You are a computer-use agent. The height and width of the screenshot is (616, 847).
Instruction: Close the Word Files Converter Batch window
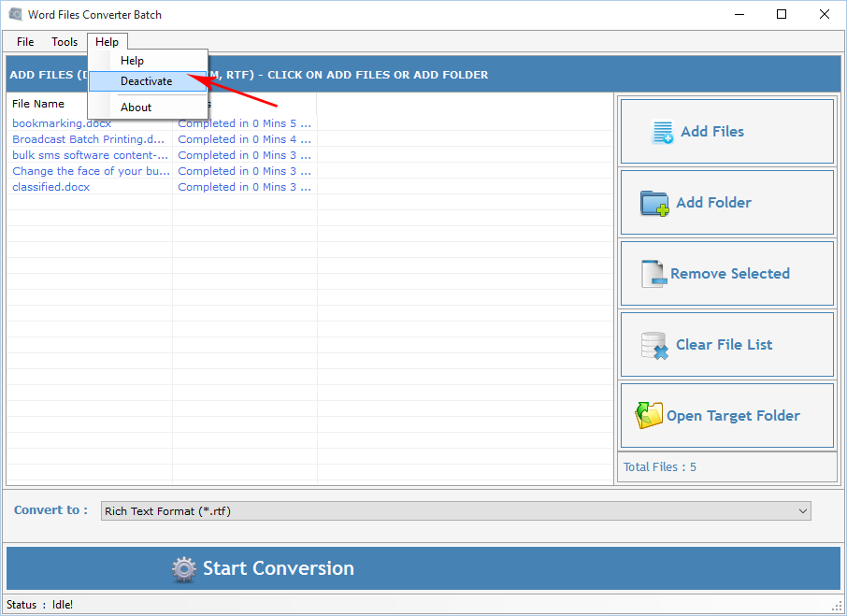coord(825,15)
